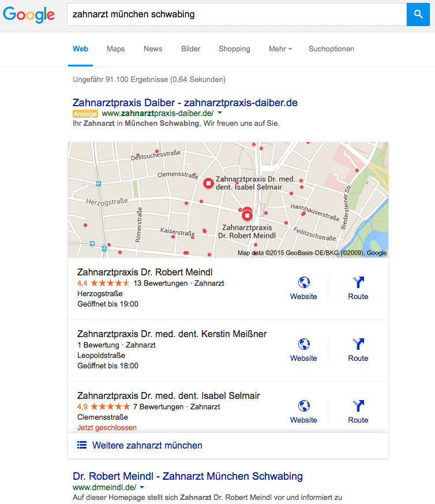Click the blue search magnifier button

coord(418,14)
